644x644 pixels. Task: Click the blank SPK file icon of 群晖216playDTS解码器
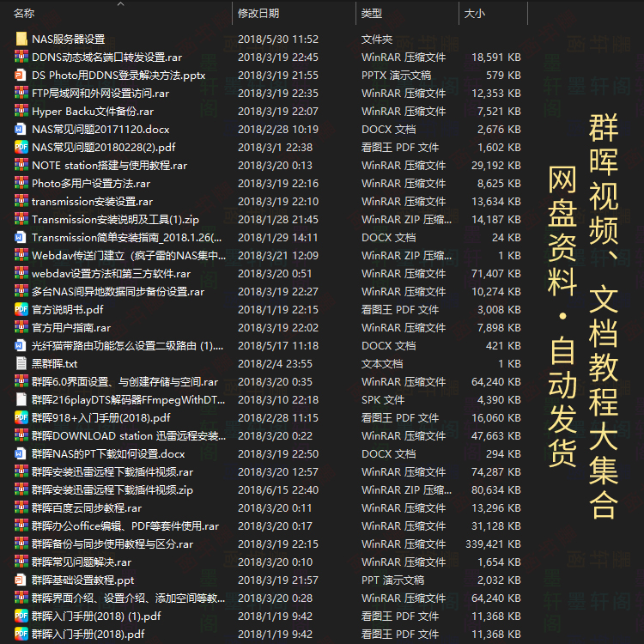[21, 399]
